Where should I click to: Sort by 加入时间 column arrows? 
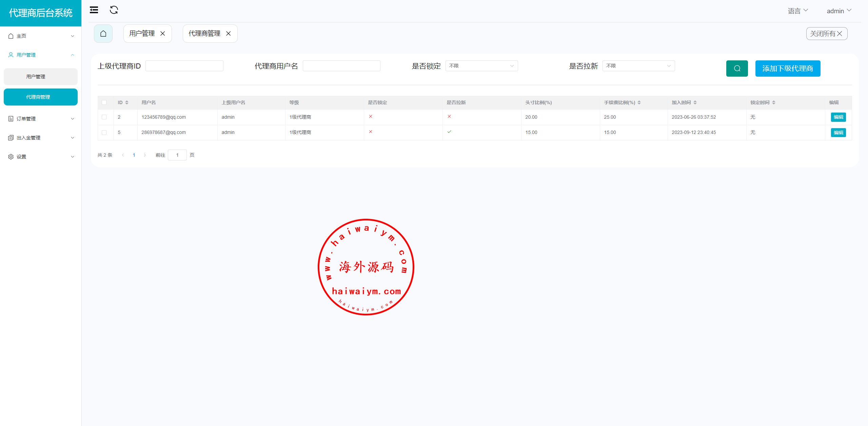pyautogui.click(x=695, y=102)
